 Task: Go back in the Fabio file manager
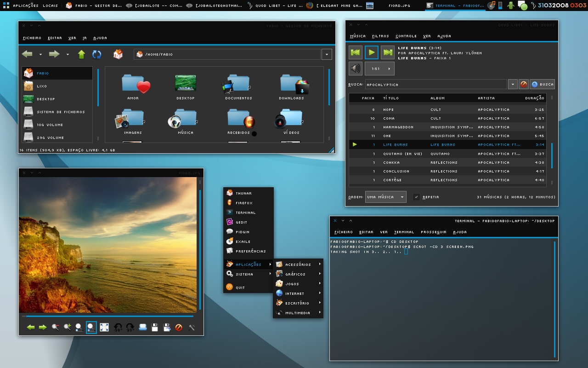click(28, 54)
